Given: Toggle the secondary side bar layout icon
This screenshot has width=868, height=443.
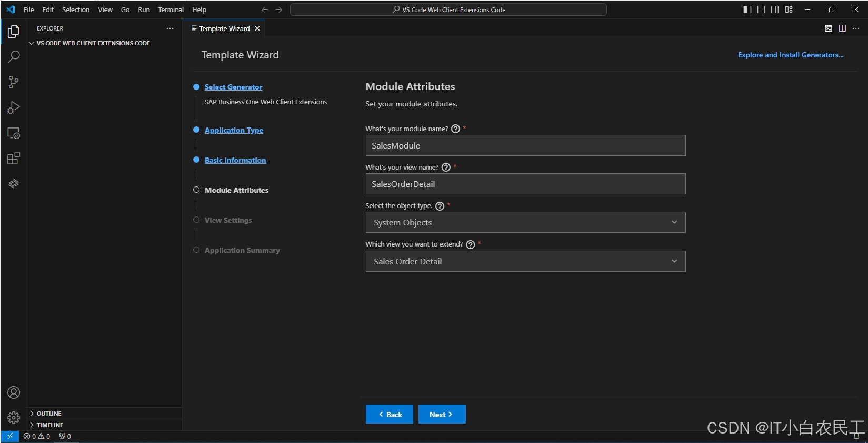Looking at the screenshot, I should (775, 9).
